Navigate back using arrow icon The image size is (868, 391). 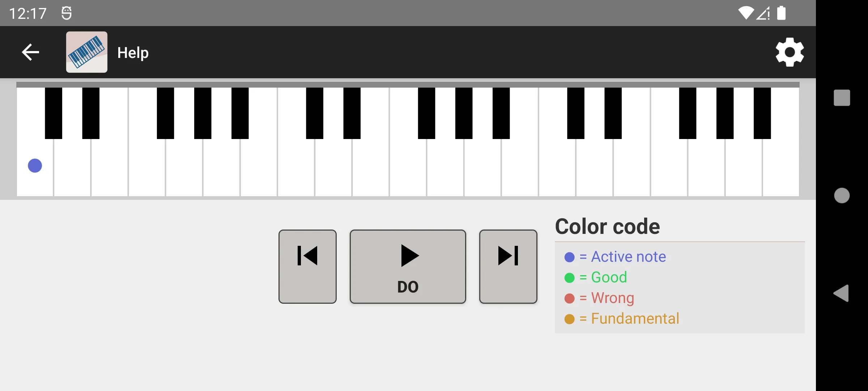30,52
